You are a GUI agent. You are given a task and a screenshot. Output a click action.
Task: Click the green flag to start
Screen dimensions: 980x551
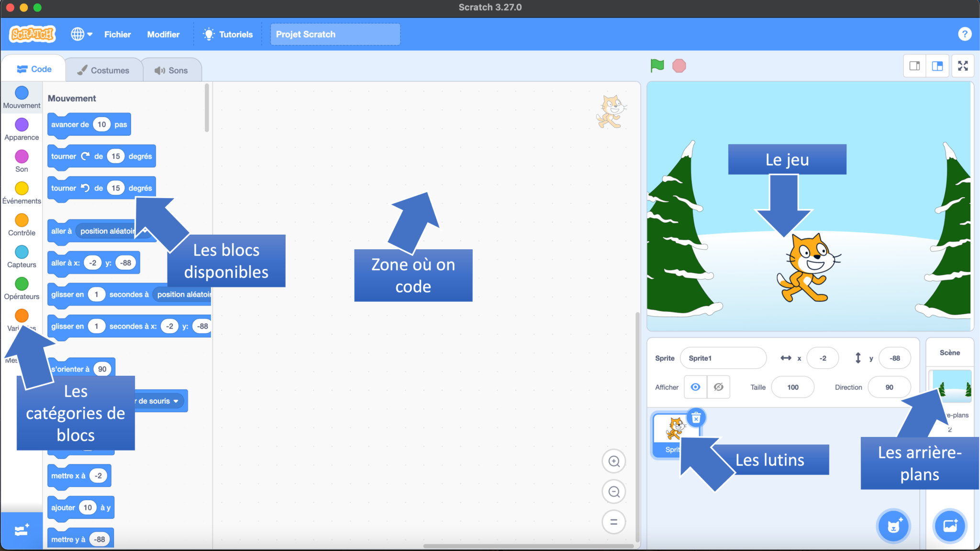click(x=657, y=66)
